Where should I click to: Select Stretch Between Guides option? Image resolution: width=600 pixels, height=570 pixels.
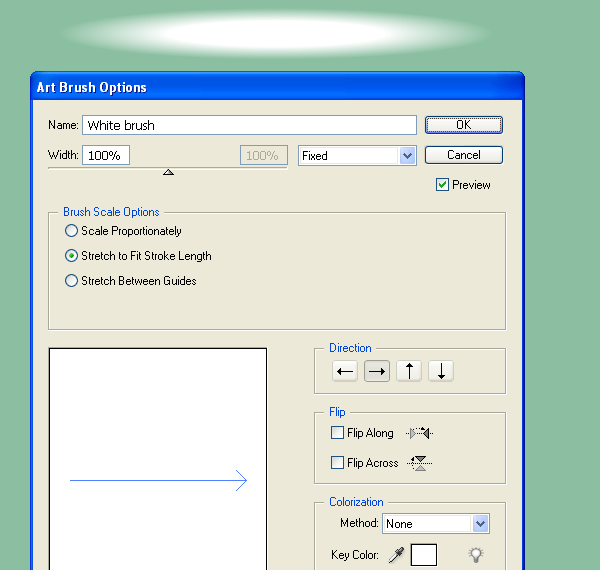tap(71, 280)
